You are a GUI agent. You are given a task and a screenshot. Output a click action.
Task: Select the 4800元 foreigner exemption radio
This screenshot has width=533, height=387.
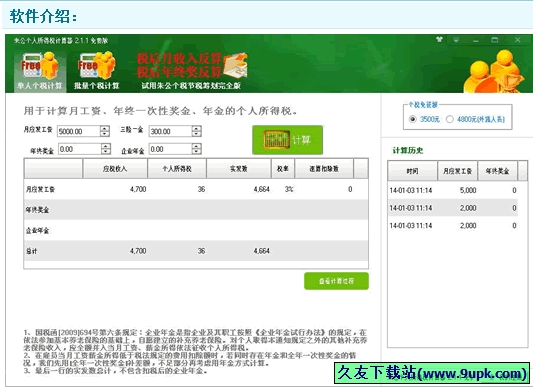coord(450,119)
